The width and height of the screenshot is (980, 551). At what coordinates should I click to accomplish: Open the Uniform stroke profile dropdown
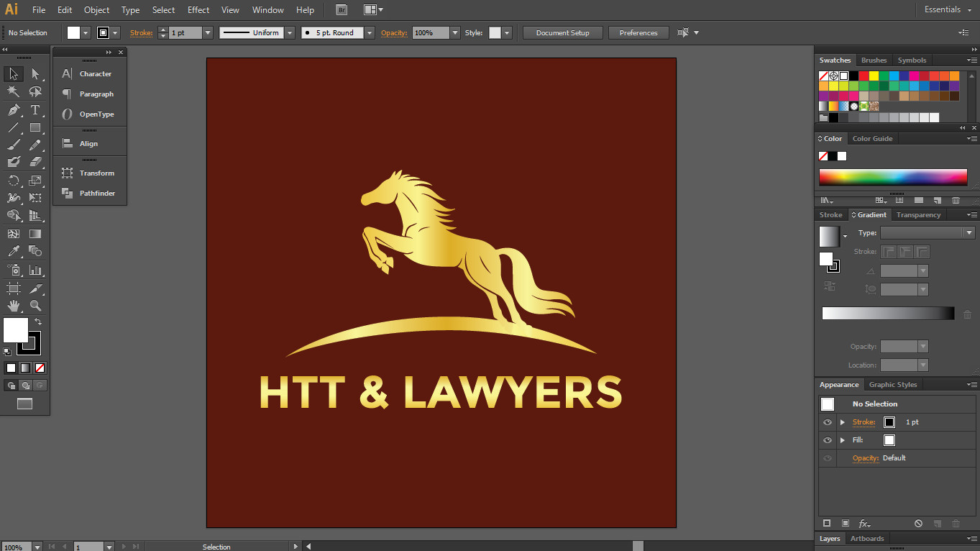tap(290, 33)
